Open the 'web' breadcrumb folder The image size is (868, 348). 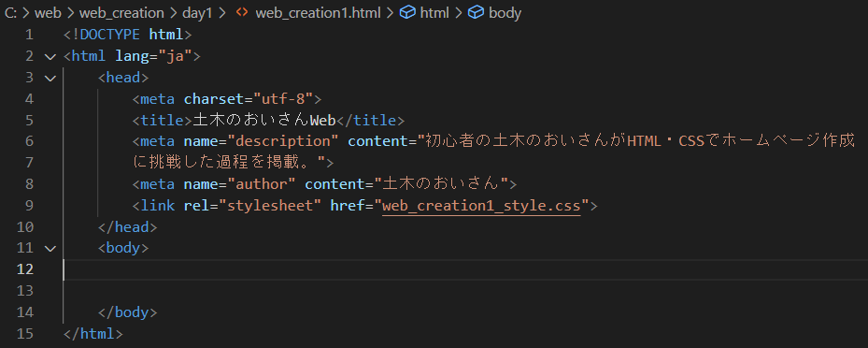pyautogui.click(x=48, y=13)
